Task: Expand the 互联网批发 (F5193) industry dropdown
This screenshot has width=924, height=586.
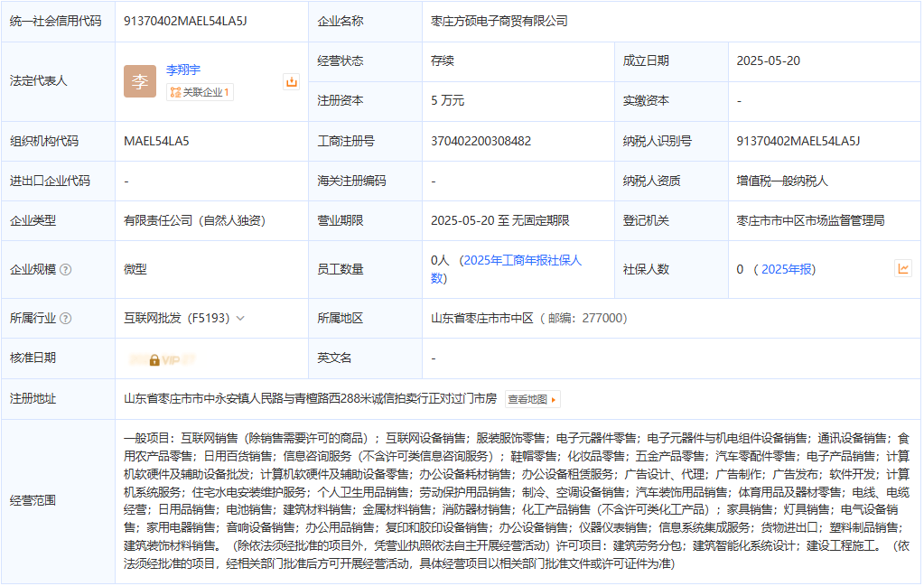Action: (240, 319)
